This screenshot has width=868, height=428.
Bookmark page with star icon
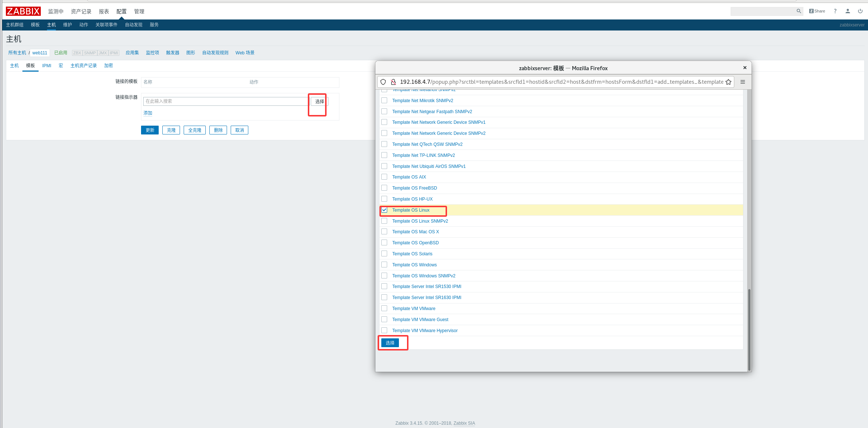[x=728, y=82]
